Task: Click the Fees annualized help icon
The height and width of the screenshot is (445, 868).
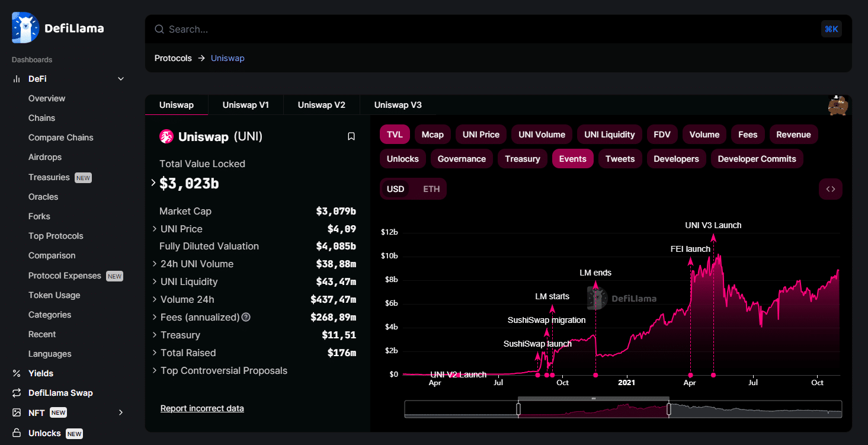Action: click(246, 318)
